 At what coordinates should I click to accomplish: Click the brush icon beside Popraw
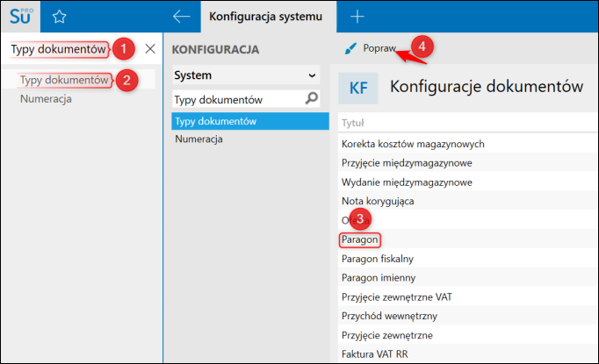point(350,47)
